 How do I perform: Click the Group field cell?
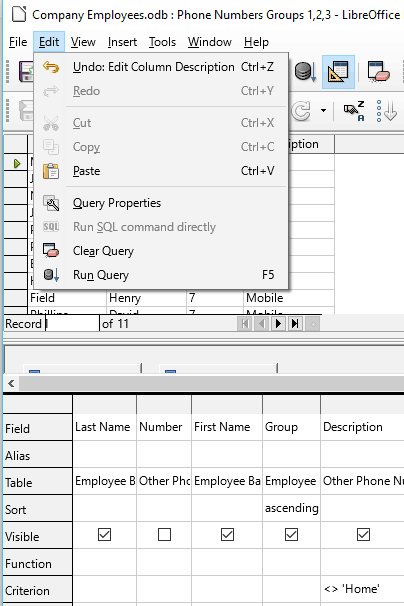point(291,427)
